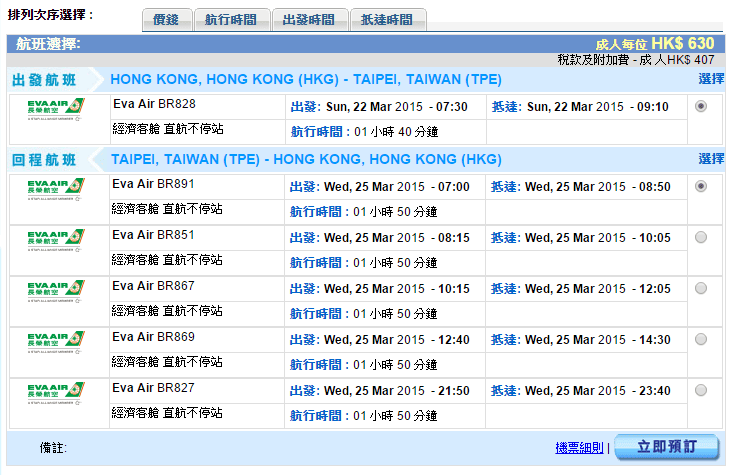Click the 回程航班 section header arrow

click(92, 160)
